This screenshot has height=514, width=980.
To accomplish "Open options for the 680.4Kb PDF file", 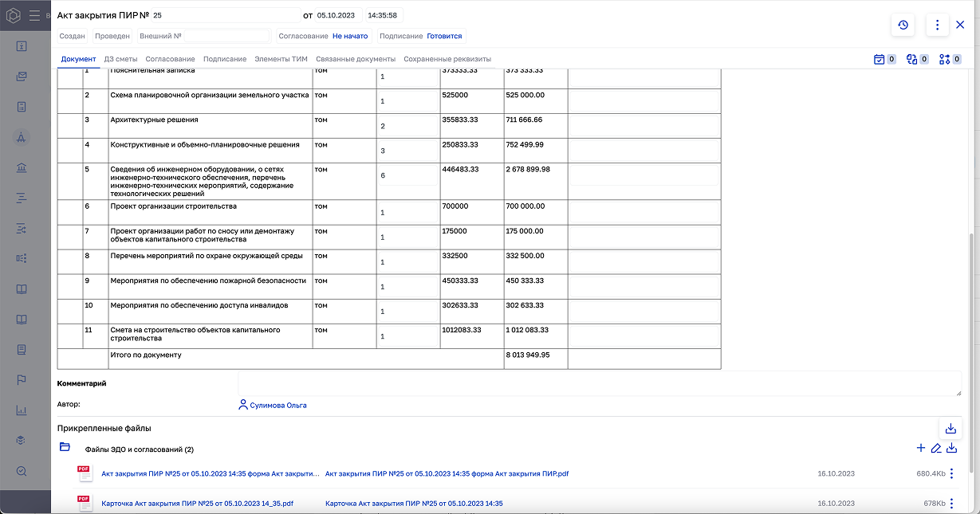I will coord(951,473).
